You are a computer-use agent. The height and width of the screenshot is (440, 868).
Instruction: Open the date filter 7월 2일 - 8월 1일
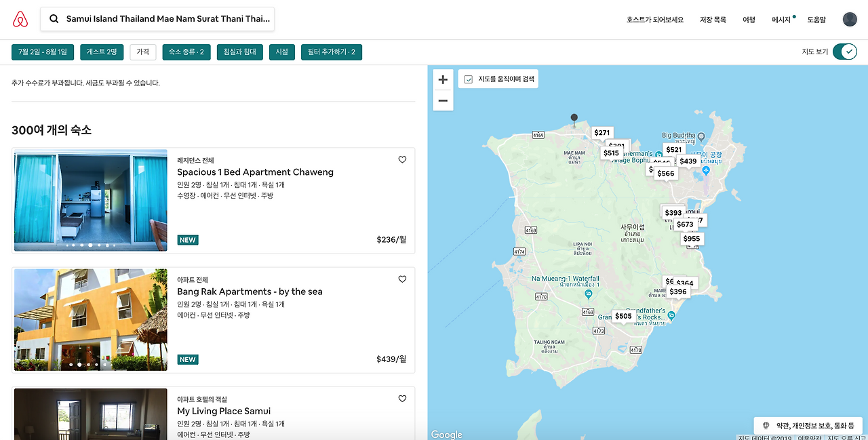[43, 52]
